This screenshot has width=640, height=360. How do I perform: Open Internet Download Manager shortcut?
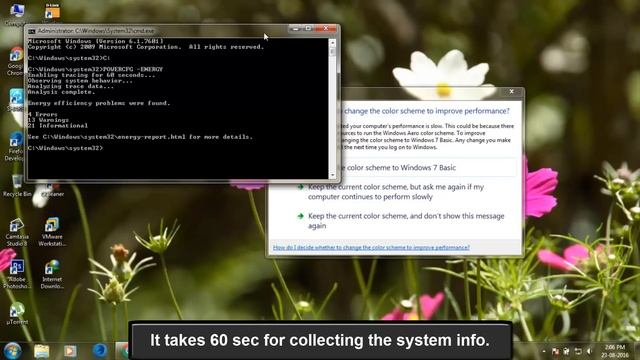pos(52,274)
